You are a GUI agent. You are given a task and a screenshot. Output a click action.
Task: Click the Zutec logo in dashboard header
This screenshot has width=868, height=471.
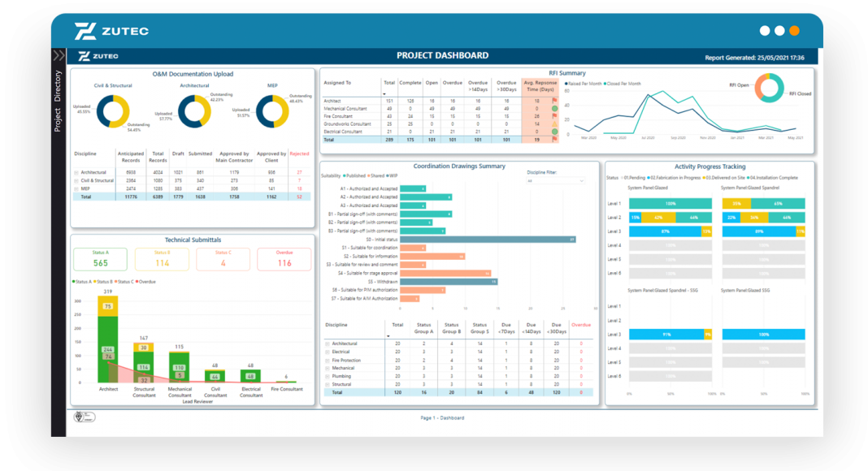pos(98,56)
